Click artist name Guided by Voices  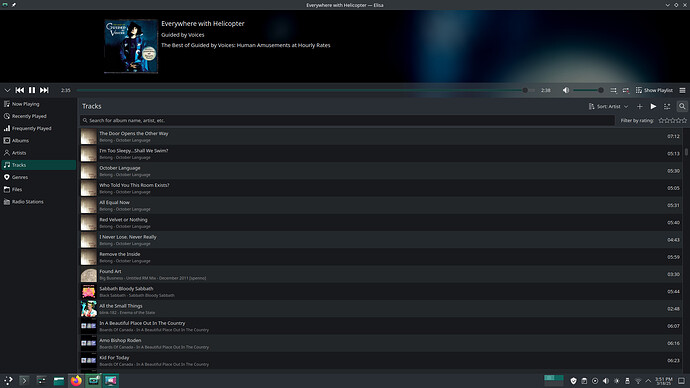183,35
